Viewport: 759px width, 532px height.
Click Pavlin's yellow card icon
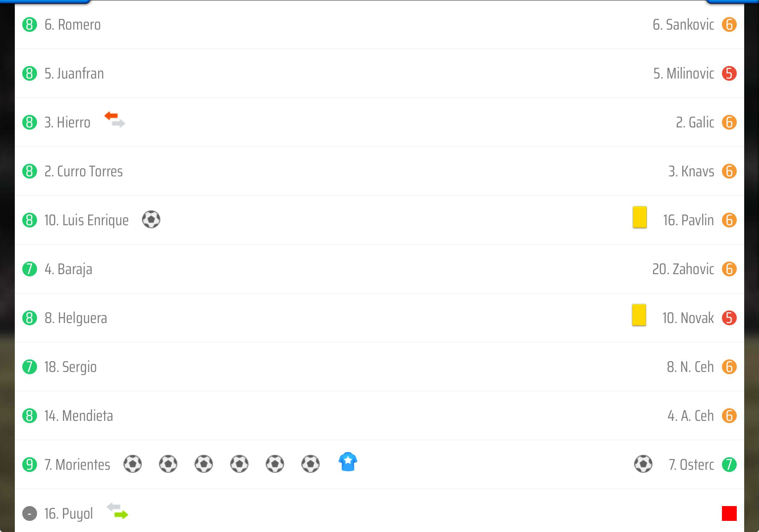640,217
